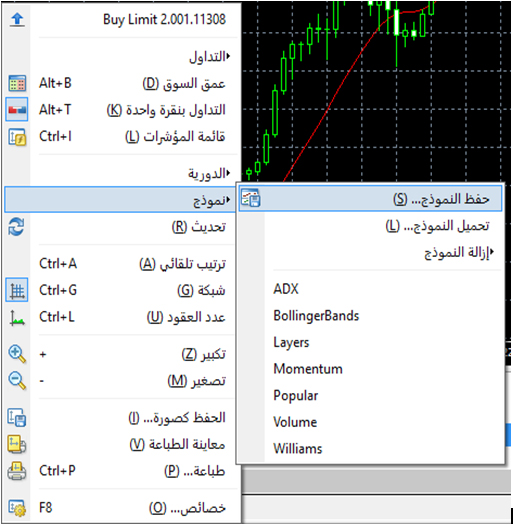Open Depth of Market via its table icon
This screenshot has width=513, height=525.
pyautogui.click(x=17, y=83)
